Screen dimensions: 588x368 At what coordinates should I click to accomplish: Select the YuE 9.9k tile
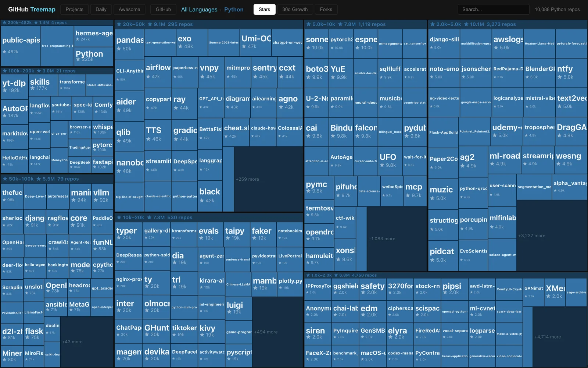pos(341,73)
